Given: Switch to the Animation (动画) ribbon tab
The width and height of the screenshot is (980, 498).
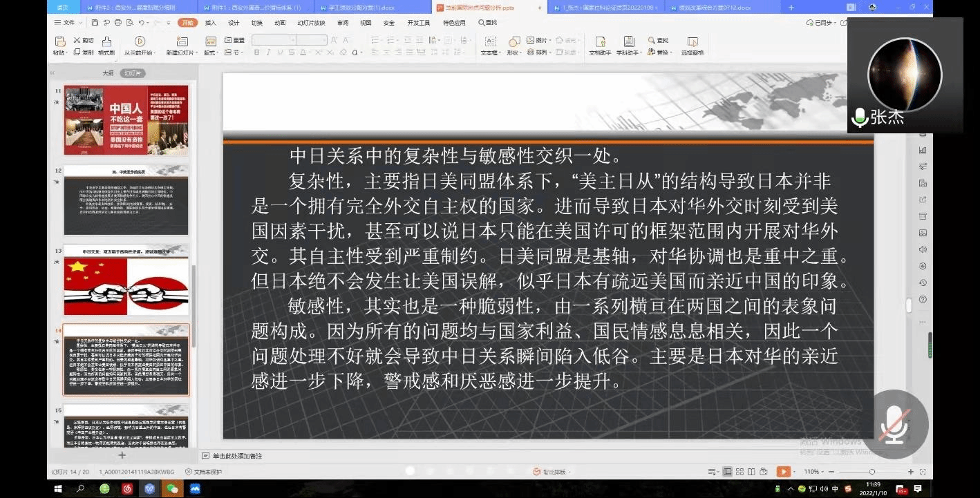Looking at the screenshot, I should click(x=280, y=23).
